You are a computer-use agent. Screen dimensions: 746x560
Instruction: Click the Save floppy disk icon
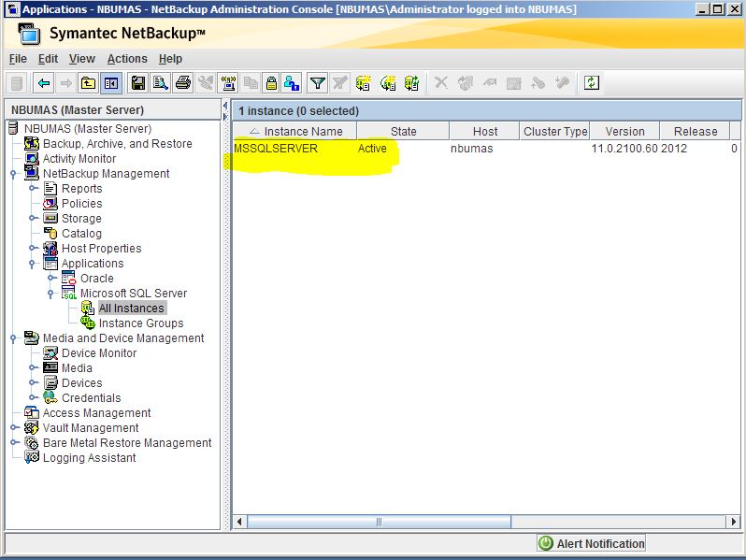(x=138, y=83)
